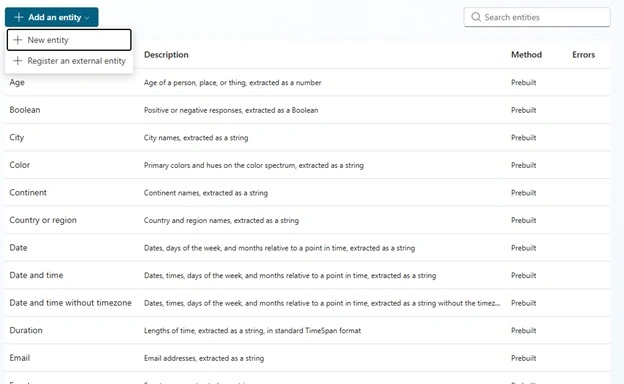The image size is (624, 384).
Task: Click description starting 'Lengths of time, extracted'
Action: point(252,330)
